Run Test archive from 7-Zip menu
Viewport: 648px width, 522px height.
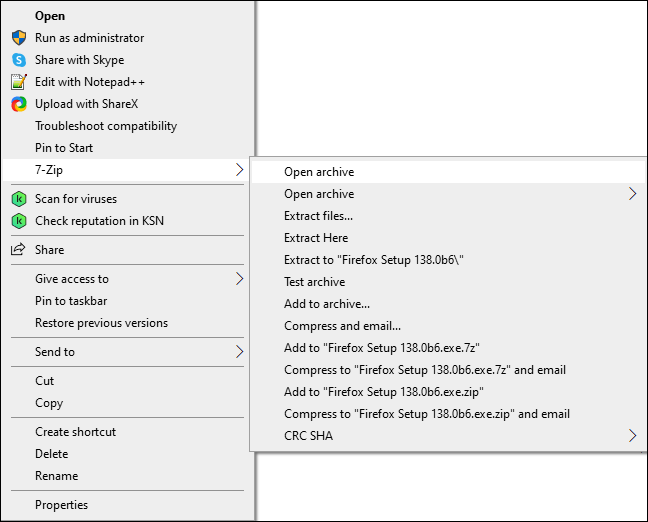tap(314, 282)
